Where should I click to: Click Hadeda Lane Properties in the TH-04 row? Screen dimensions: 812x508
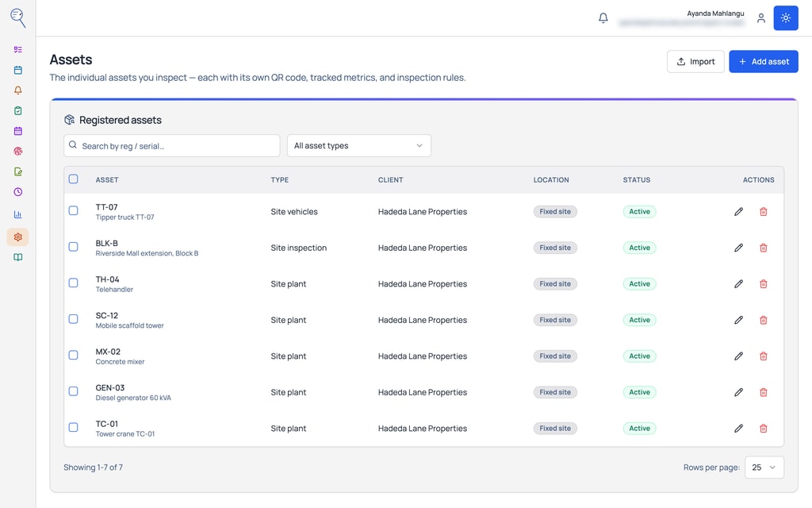click(x=423, y=284)
